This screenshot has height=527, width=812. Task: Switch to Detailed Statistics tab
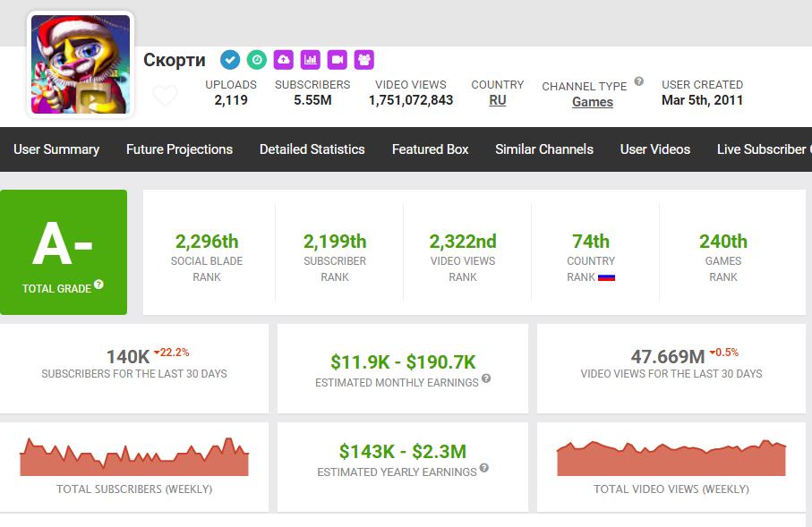312,149
